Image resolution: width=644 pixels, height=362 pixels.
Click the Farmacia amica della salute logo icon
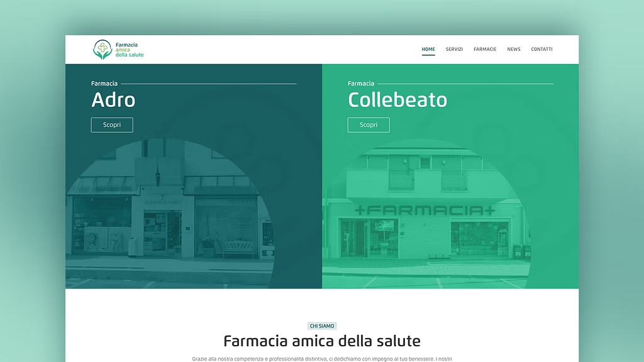pyautogui.click(x=103, y=50)
